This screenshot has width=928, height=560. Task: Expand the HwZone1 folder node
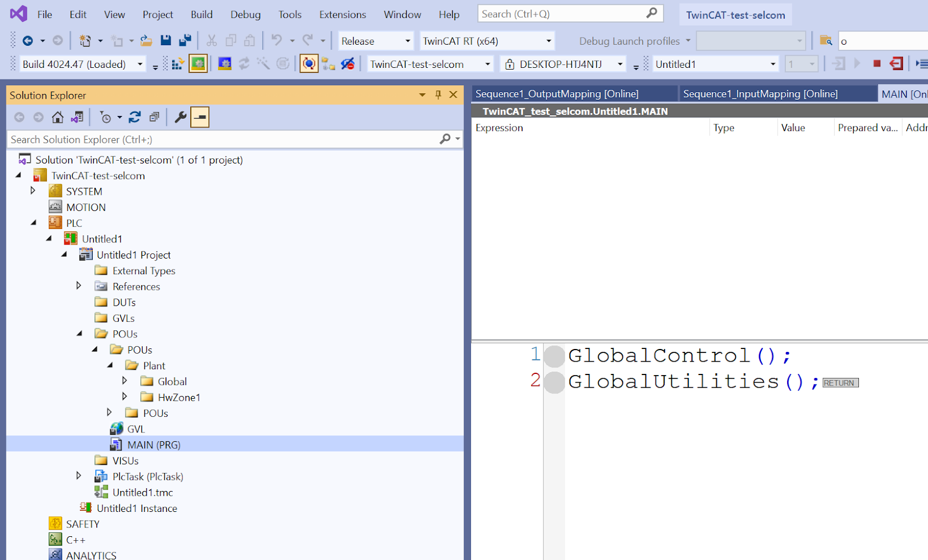tap(124, 397)
